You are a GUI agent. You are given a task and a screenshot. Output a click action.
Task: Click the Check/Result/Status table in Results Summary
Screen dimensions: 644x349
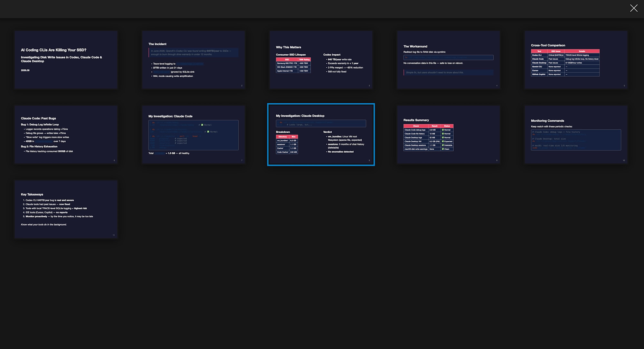click(x=429, y=137)
